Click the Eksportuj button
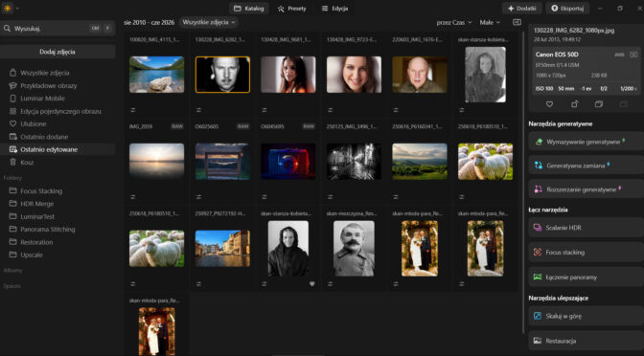 point(567,9)
